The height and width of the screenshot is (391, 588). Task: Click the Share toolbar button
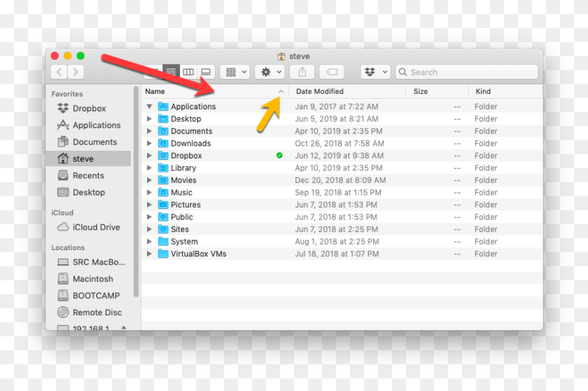pyautogui.click(x=302, y=72)
